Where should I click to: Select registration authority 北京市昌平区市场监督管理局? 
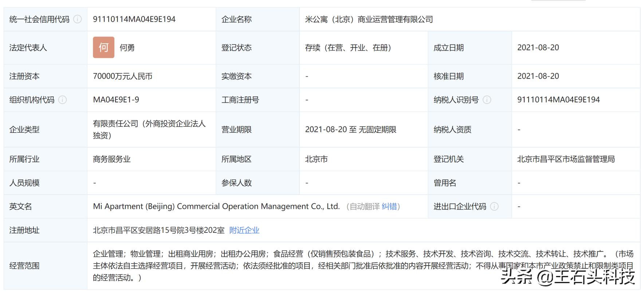[566, 159]
